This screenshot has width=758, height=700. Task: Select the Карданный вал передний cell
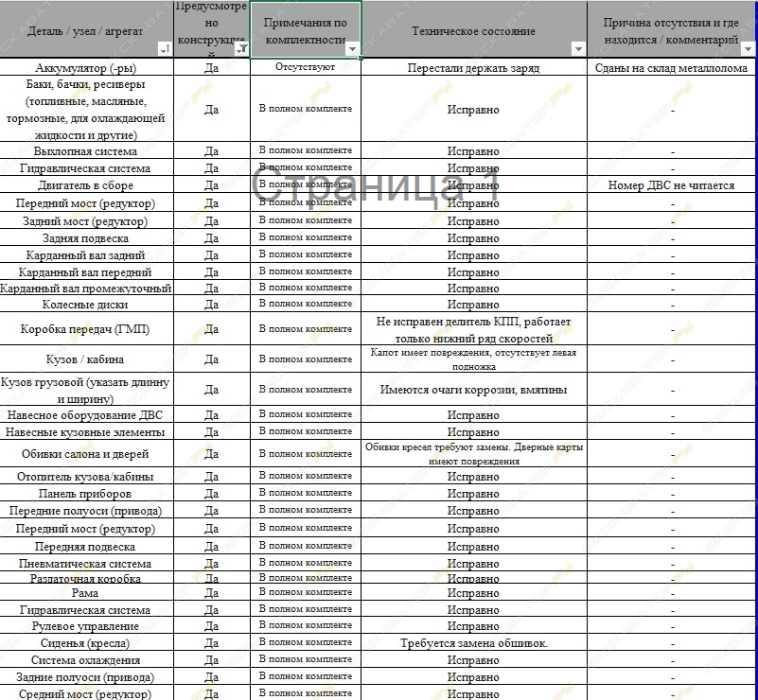(x=86, y=272)
